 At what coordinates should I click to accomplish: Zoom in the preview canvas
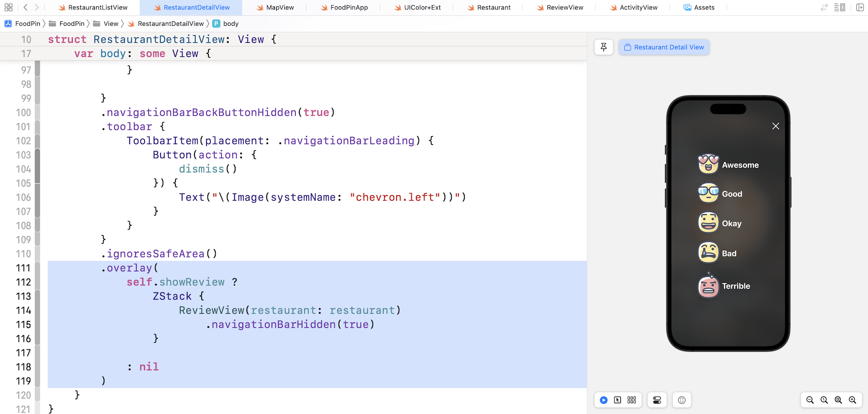(x=853, y=400)
